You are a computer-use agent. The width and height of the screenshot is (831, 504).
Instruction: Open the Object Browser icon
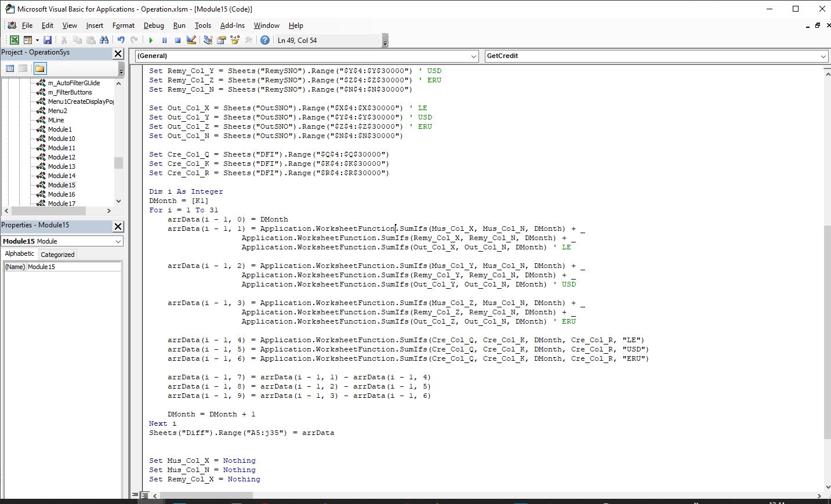pos(235,40)
